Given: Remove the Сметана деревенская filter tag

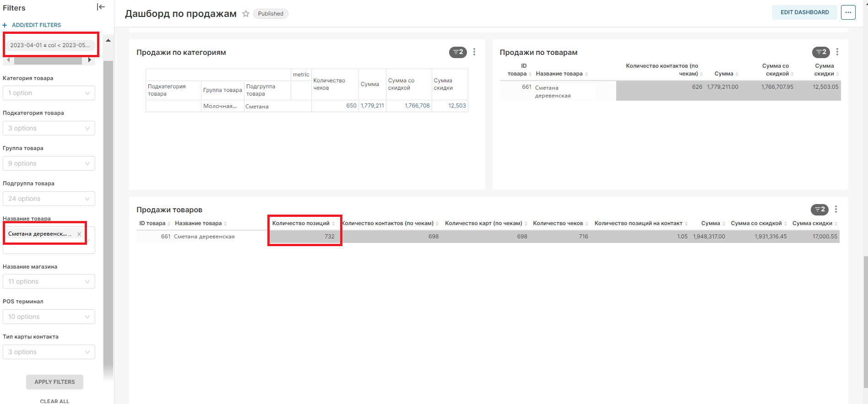Looking at the screenshot, I should pyautogui.click(x=79, y=234).
